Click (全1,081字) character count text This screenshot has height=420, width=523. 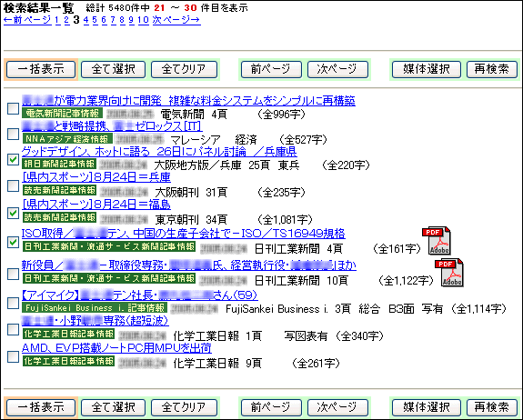pyautogui.click(x=285, y=219)
